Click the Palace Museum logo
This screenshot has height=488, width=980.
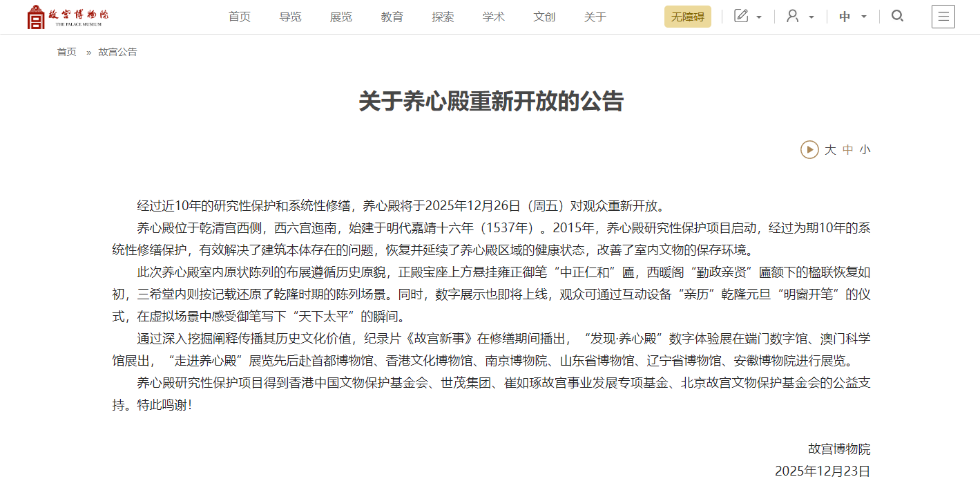[x=68, y=17]
